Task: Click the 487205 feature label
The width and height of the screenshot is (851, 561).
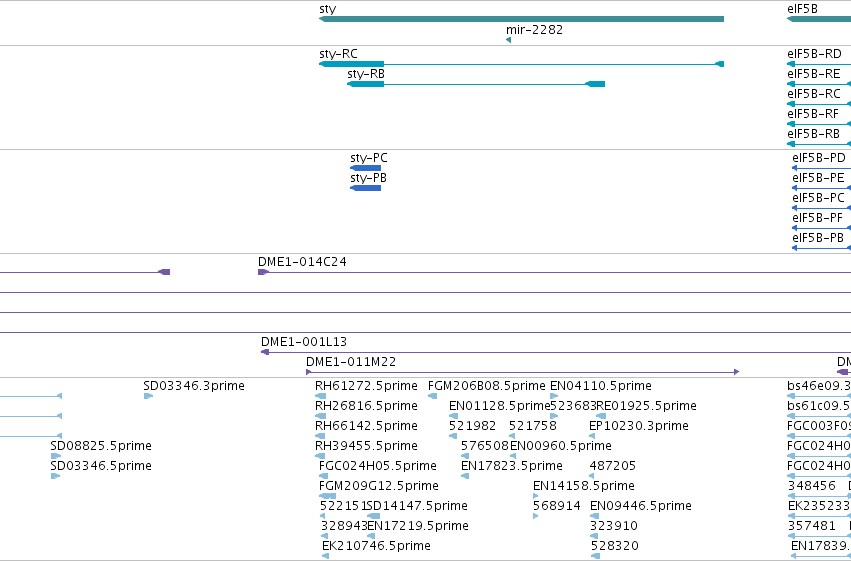Action: tap(613, 466)
